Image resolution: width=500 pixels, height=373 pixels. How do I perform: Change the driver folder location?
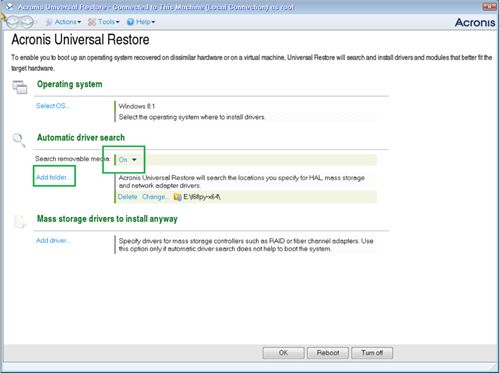point(155,197)
